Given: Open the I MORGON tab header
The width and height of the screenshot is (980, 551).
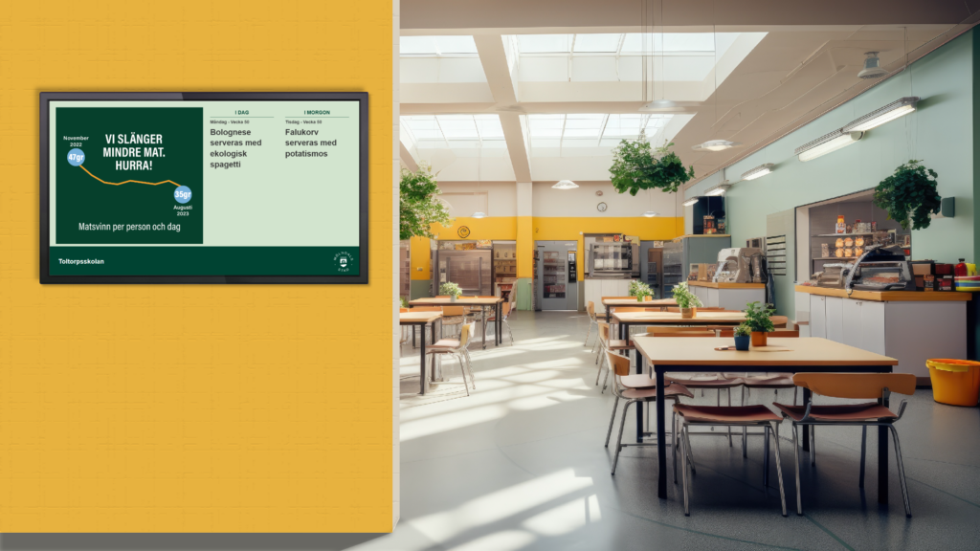Looking at the screenshot, I should (x=317, y=112).
